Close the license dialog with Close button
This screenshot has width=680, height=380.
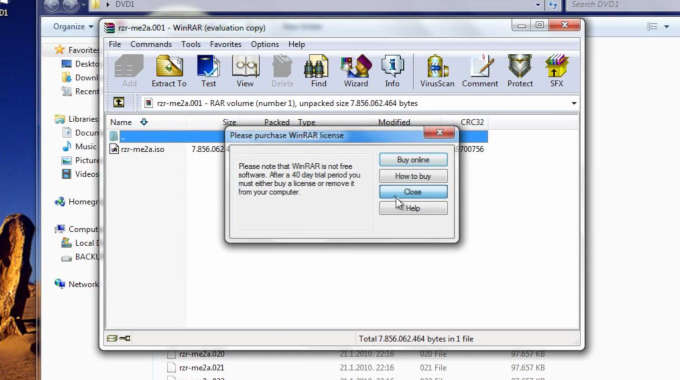[x=413, y=192]
